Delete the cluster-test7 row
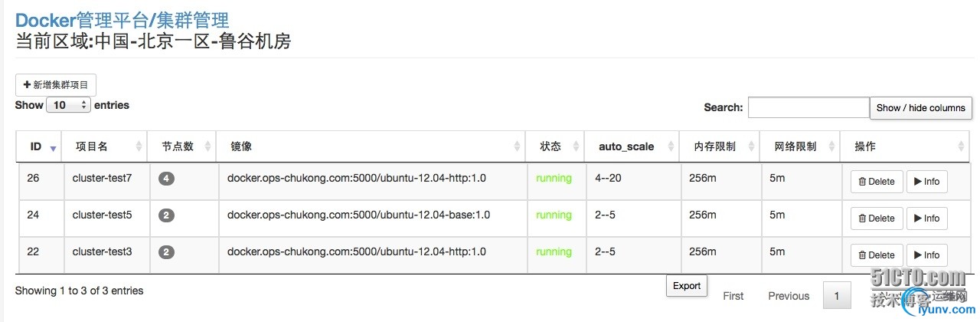The image size is (980, 322). pyautogui.click(x=877, y=182)
